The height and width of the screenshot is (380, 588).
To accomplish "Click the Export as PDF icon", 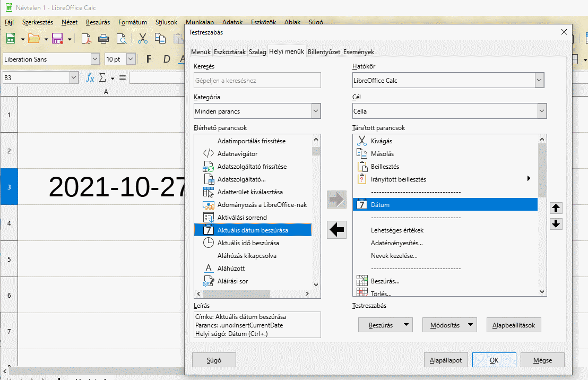I will (86, 39).
